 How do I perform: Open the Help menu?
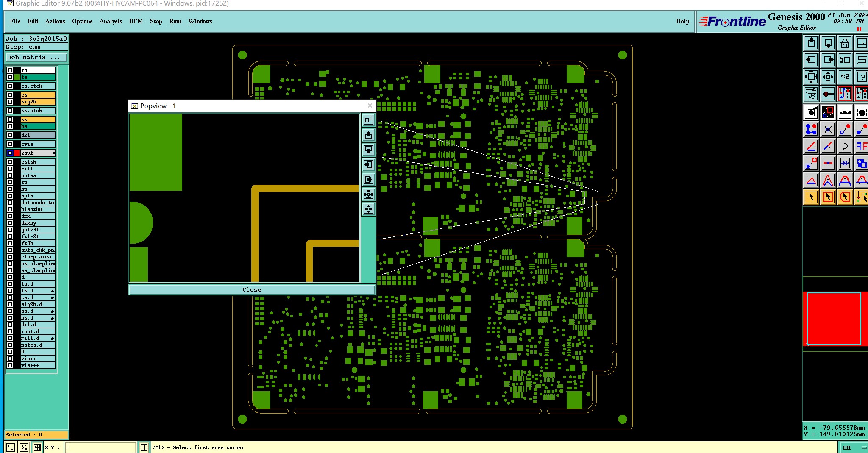coord(682,21)
